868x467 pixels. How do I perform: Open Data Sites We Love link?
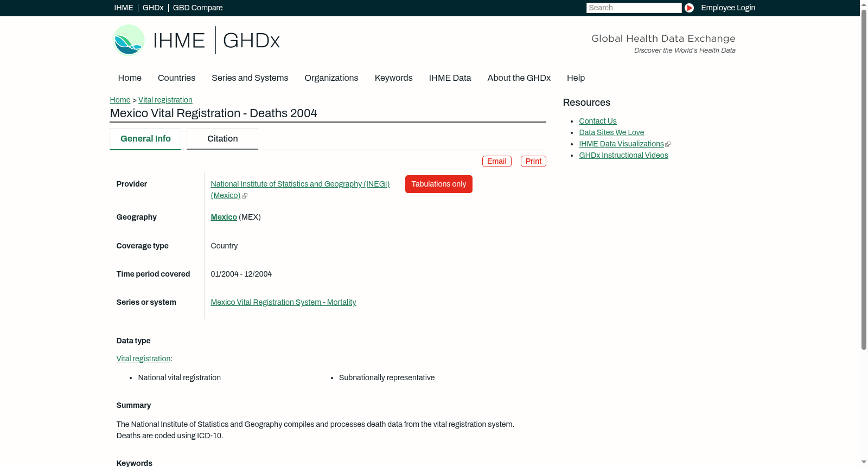pyautogui.click(x=611, y=132)
